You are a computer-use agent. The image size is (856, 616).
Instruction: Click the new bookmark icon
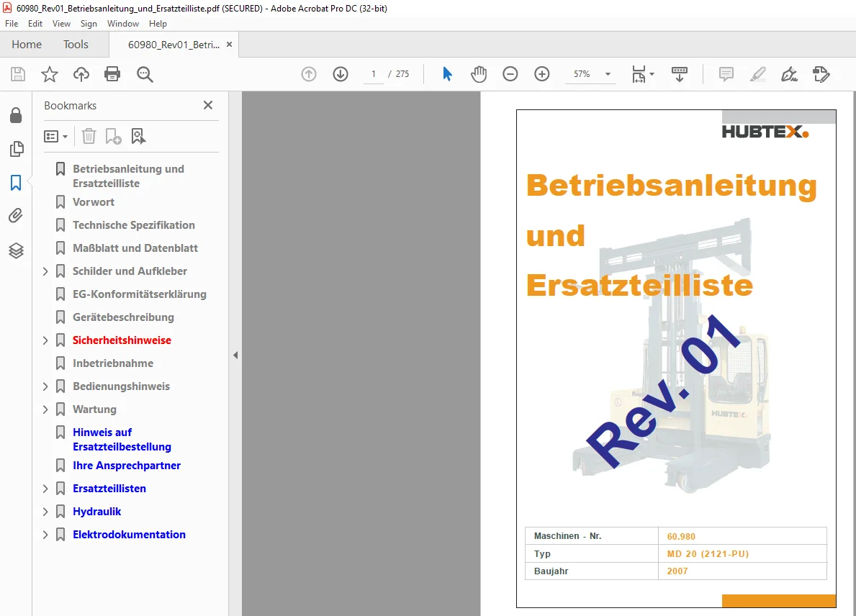(x=113, y=137)
